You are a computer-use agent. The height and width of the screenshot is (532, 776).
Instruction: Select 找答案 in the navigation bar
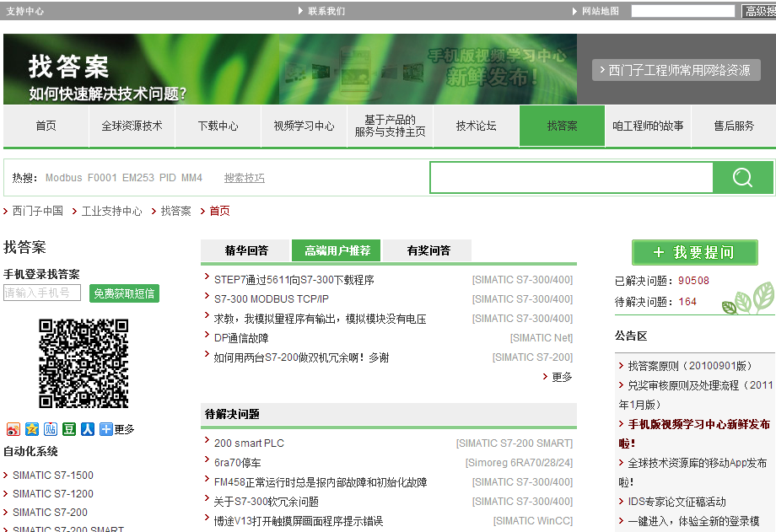(563, 126)
